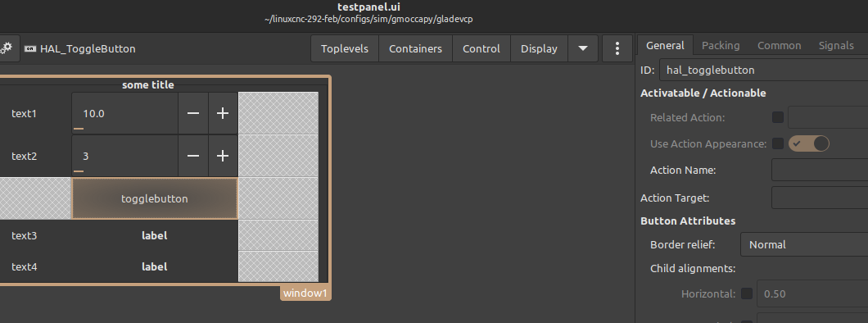Decrease text1 value with minus button
868x323 pixels.
click(193, 114)
